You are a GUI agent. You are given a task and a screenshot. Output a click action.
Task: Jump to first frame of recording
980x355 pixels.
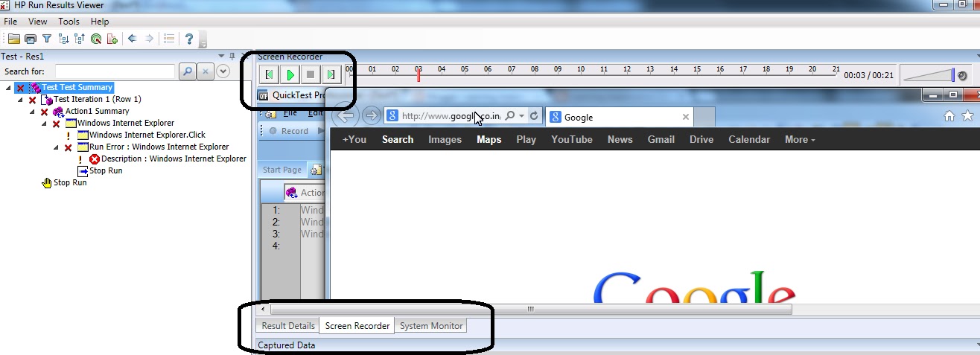click(x=270, y=74)
